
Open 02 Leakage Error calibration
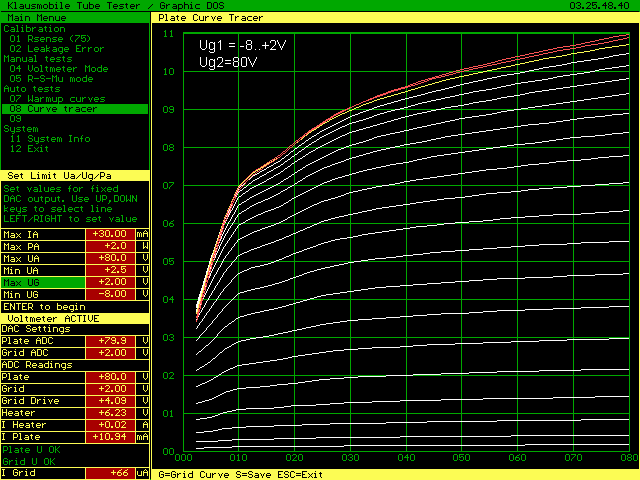(56, 48)
